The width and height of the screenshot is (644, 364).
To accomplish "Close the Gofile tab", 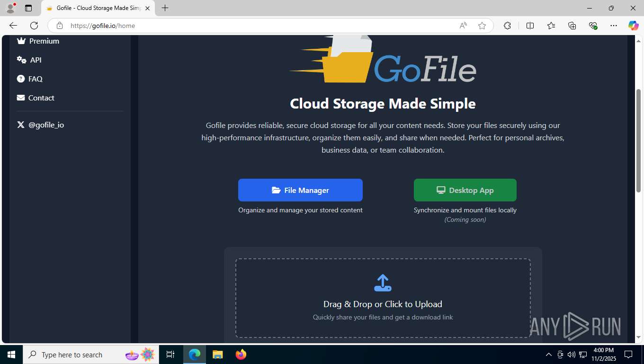I will (x=147, y=8).
